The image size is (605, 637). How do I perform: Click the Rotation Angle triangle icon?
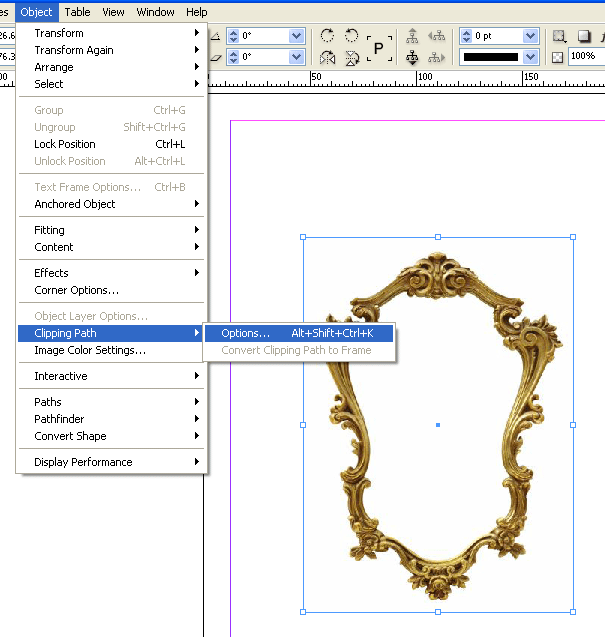(216, 36)
